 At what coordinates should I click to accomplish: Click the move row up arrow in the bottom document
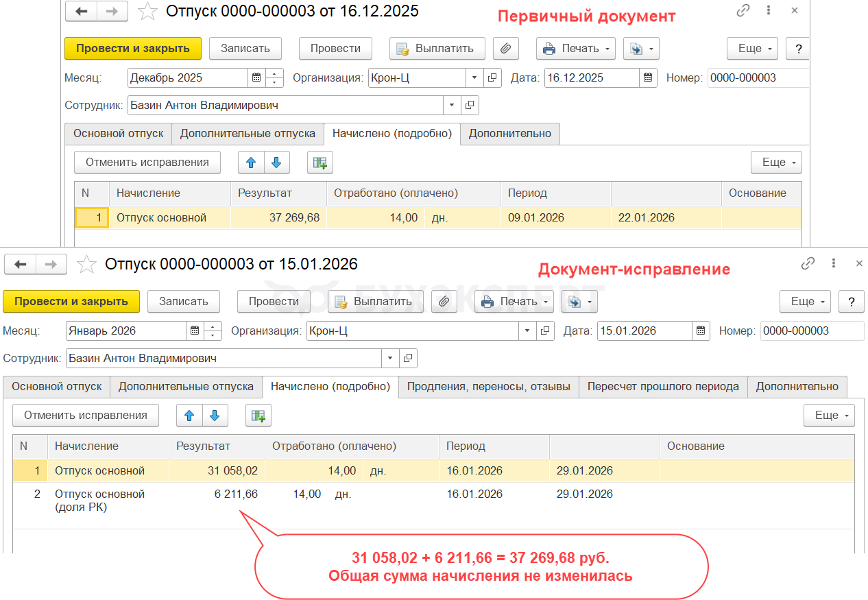pyautogui.click(x=189, y=416)
